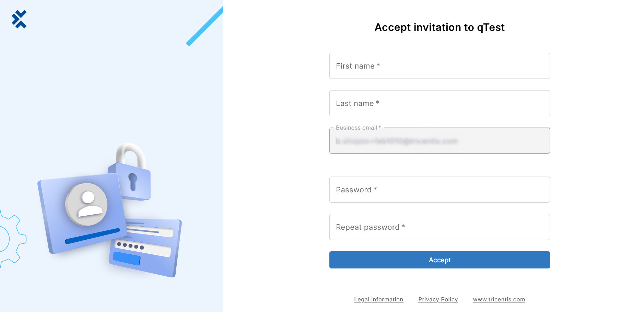Click the keyhole on the padlock
Screen dimensions: 644x312
coord(133,181)
